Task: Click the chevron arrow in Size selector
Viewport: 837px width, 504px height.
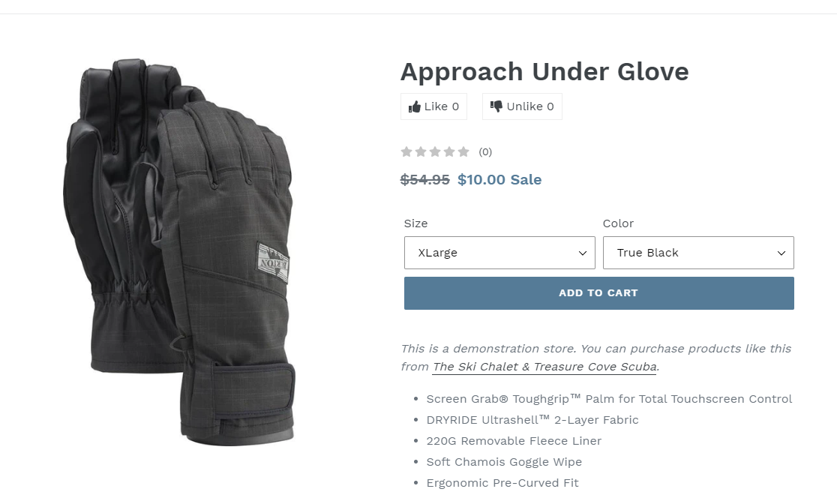Action: pos(583,253)
